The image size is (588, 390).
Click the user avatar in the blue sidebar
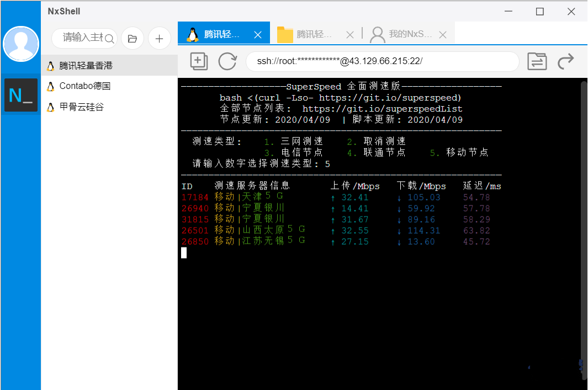20,44
